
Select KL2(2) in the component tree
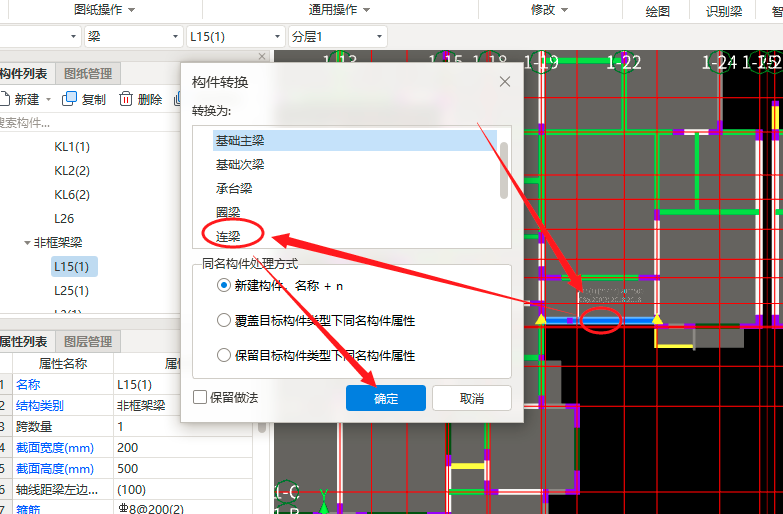(72, 171)
